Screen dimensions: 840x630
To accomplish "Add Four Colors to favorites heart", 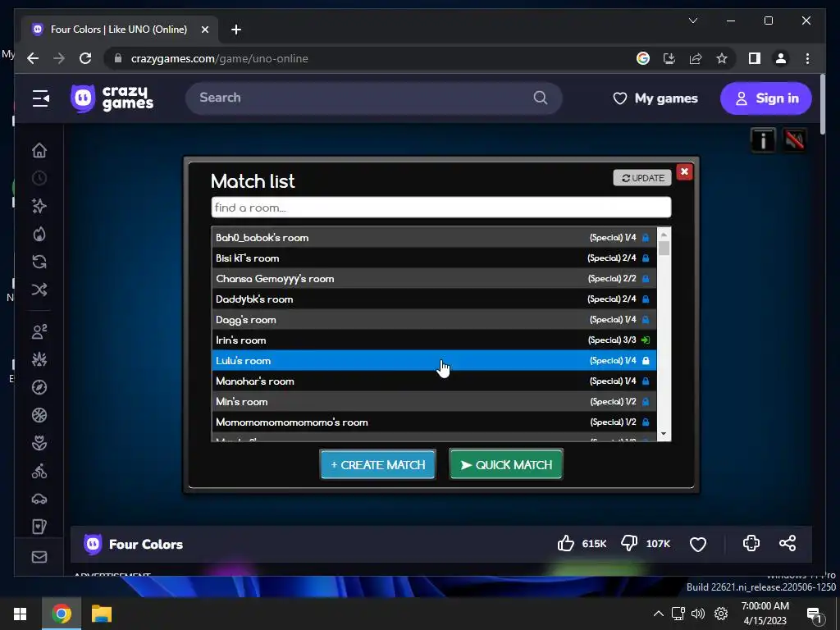I will [x=698, y=545].
